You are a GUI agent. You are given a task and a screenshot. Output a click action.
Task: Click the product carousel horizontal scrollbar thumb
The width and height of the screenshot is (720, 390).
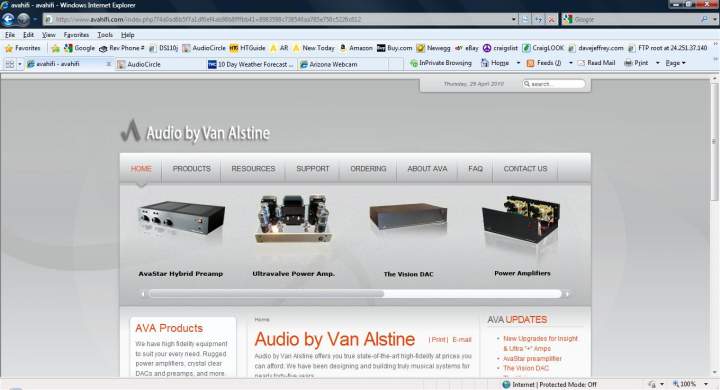point(266,294)
